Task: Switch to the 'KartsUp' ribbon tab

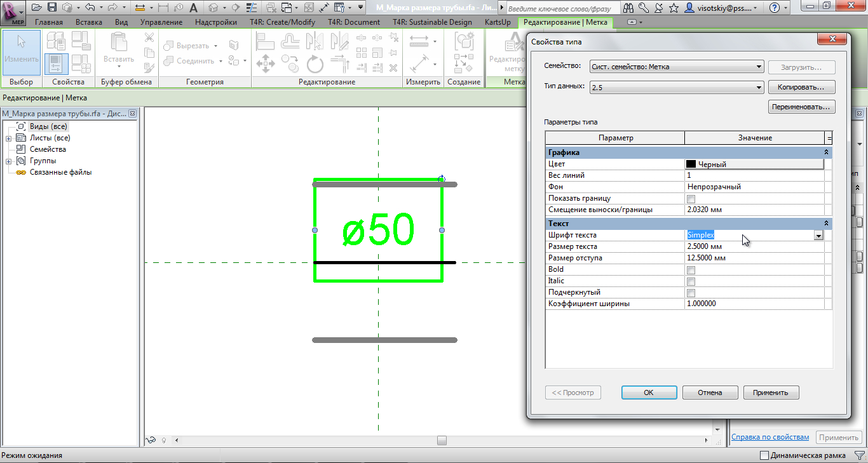Action: tap(498, 22)
